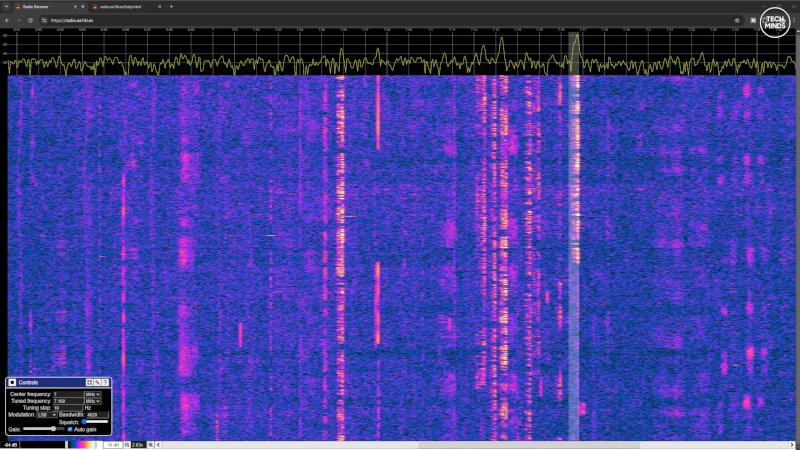Open a new browser tab

[171, 6]
